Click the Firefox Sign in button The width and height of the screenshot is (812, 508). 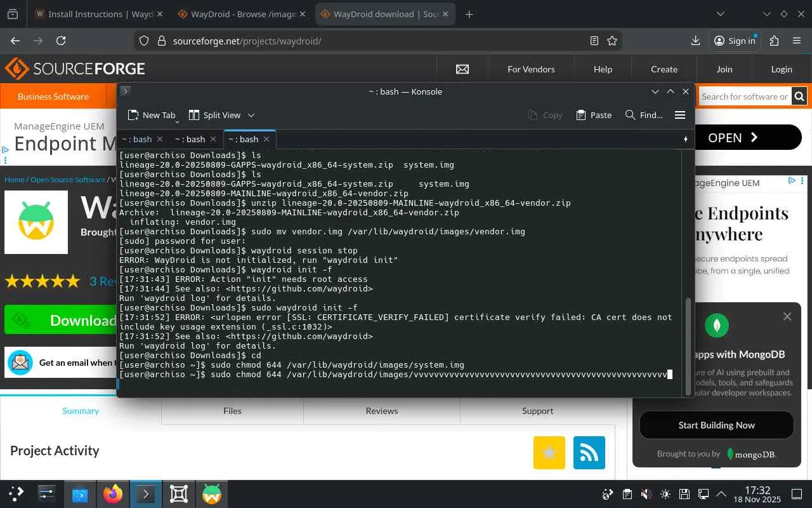click(735, 41)
